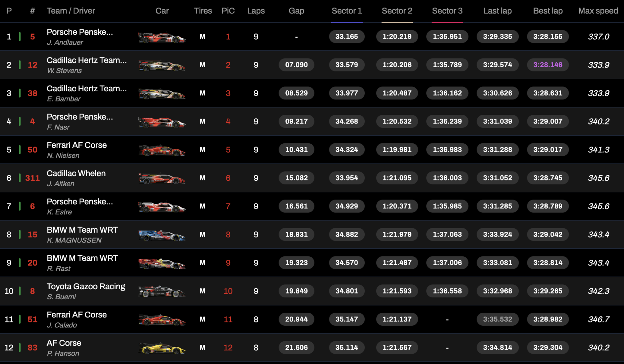This screenshot has width=624, height=364.
Task: Sort by the Sector 1 column header
Action: pos(346,11)
